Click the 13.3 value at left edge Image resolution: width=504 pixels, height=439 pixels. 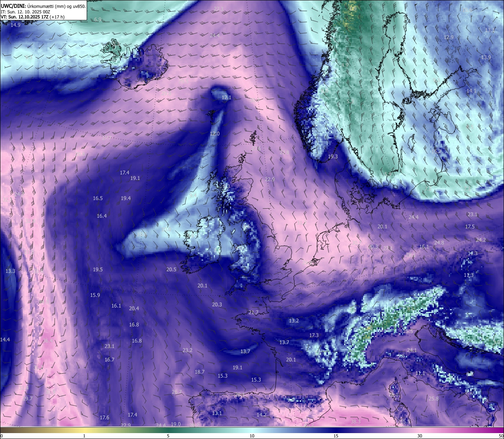(10, 271)
